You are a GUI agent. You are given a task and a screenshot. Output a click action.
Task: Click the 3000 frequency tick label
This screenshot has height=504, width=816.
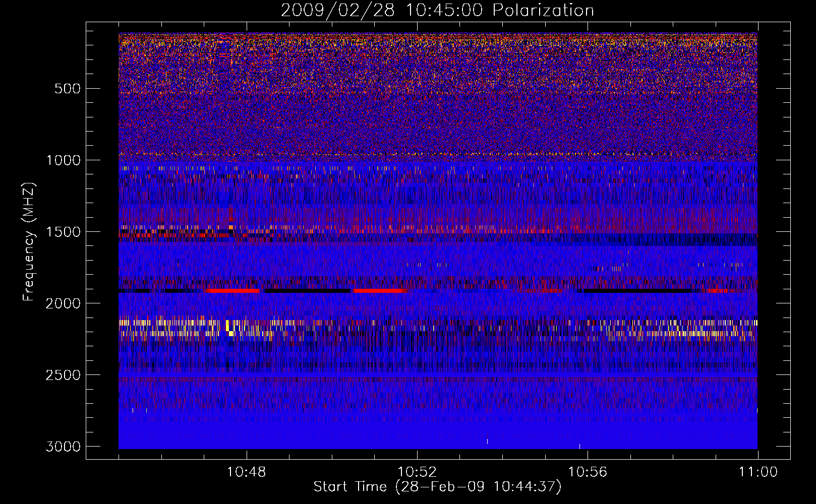pos(63,447)
